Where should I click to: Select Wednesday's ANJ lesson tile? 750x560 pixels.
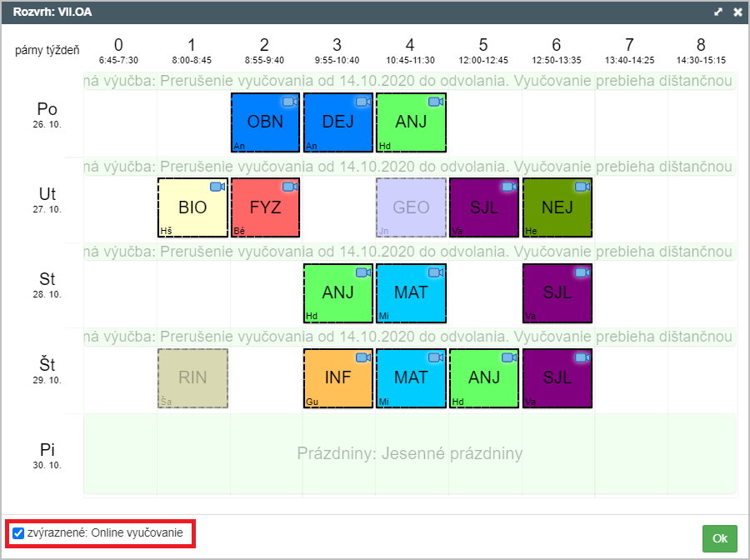click(337, 293)
